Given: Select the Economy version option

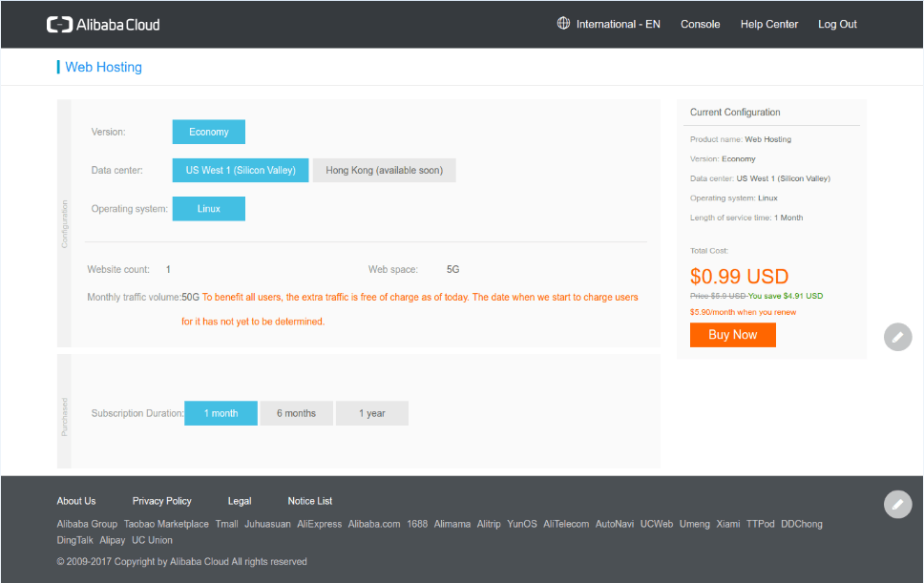Looking at the screenshot, I should point(209,132).
